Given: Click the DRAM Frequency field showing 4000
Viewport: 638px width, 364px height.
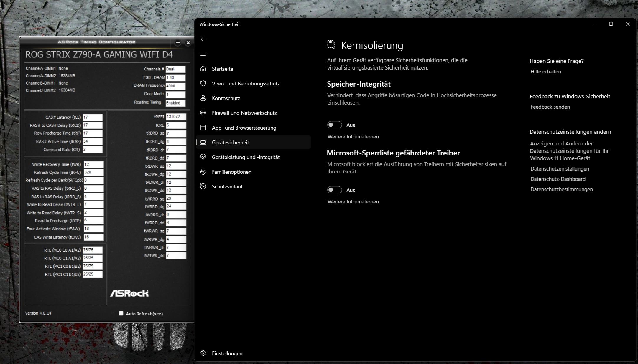Looking at the screenshot, I should coord(175,86).
